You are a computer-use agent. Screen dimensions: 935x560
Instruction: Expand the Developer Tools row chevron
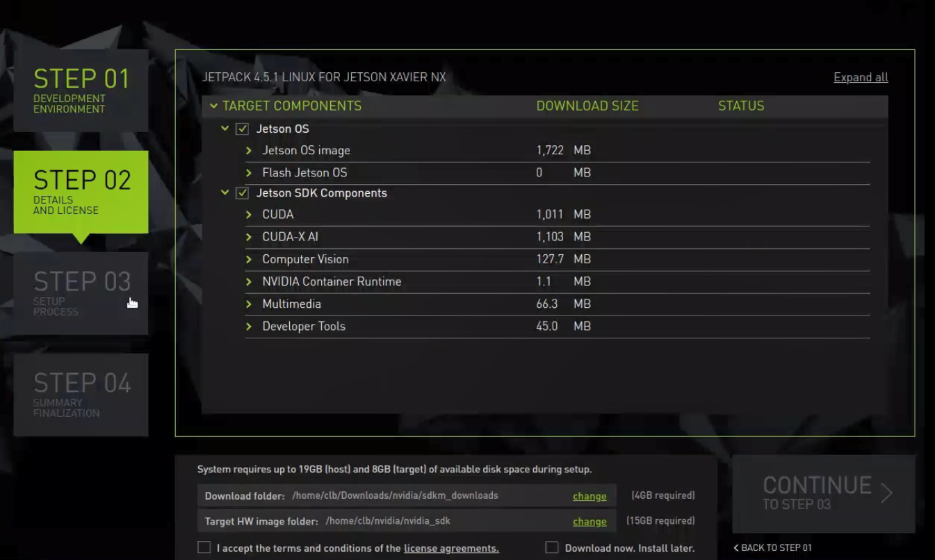pos(249,326)
